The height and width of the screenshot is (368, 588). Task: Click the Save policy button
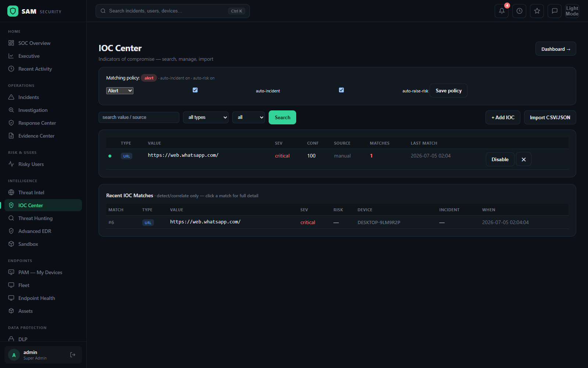point(448,91)
